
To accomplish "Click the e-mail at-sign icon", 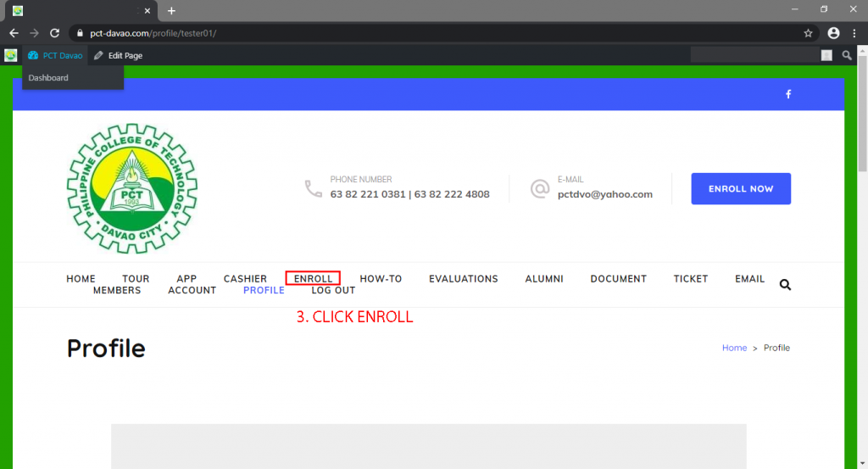I will coord(540,189).
